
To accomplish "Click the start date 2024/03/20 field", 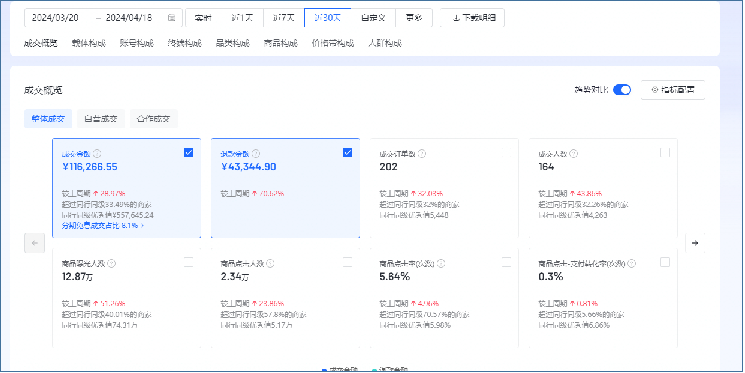I will tap(55, 18).
